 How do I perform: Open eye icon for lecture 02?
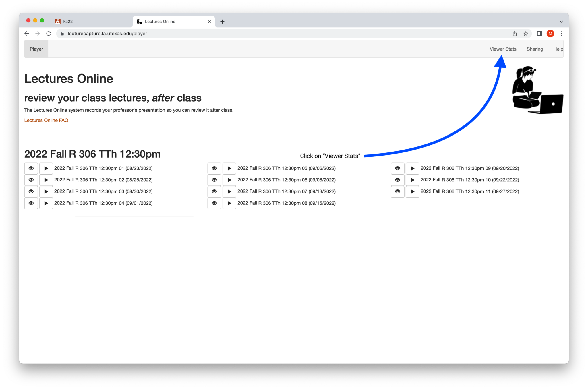tap(31, 180)
